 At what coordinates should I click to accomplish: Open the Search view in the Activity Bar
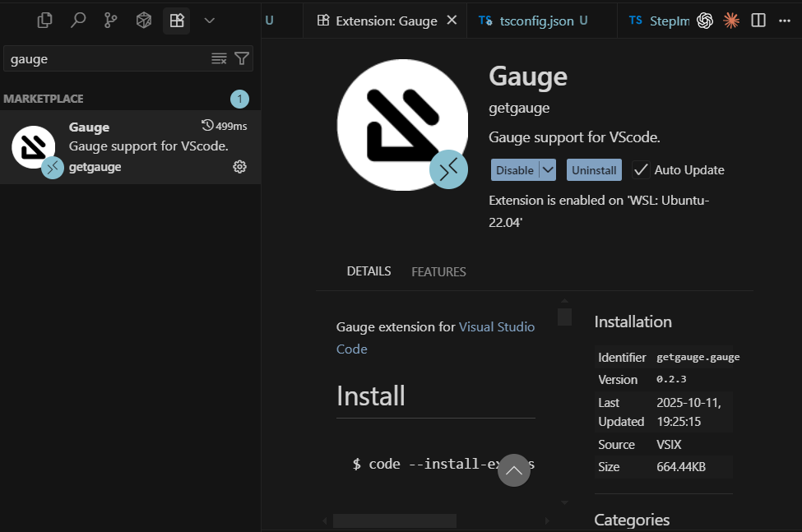(77, 20)
